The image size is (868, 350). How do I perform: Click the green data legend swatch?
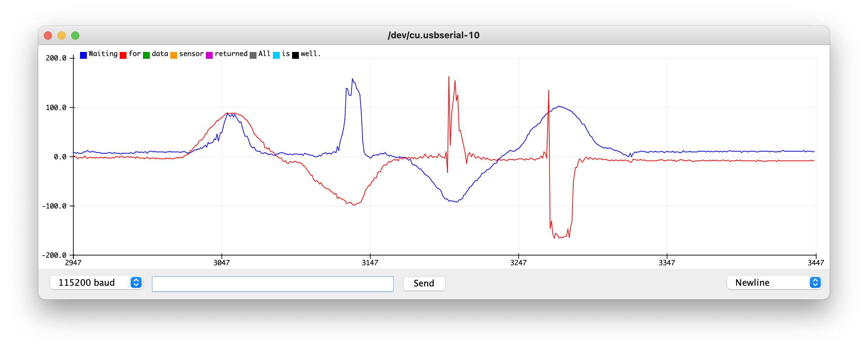(146, 55)
